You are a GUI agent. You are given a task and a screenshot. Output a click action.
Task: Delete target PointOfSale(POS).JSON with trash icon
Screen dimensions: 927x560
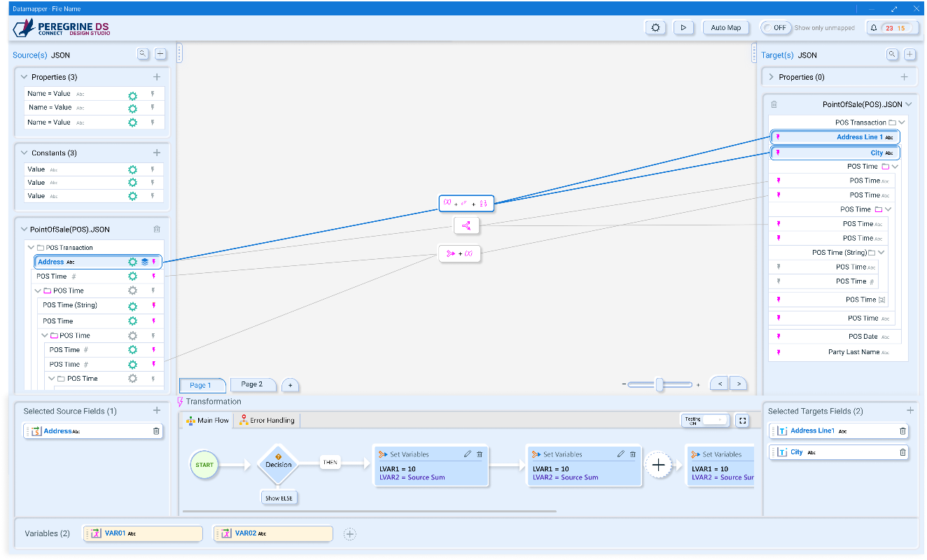pos(774,104)
